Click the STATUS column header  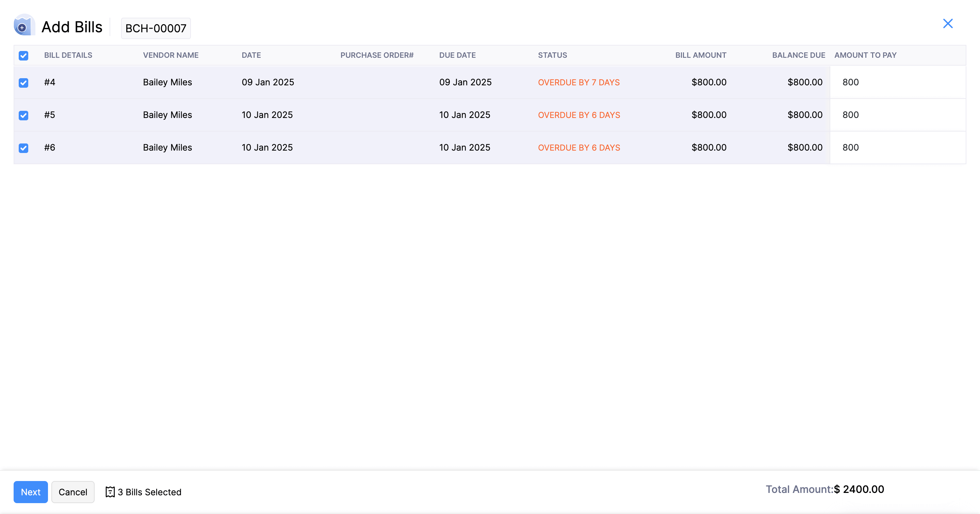click(552, 55)
